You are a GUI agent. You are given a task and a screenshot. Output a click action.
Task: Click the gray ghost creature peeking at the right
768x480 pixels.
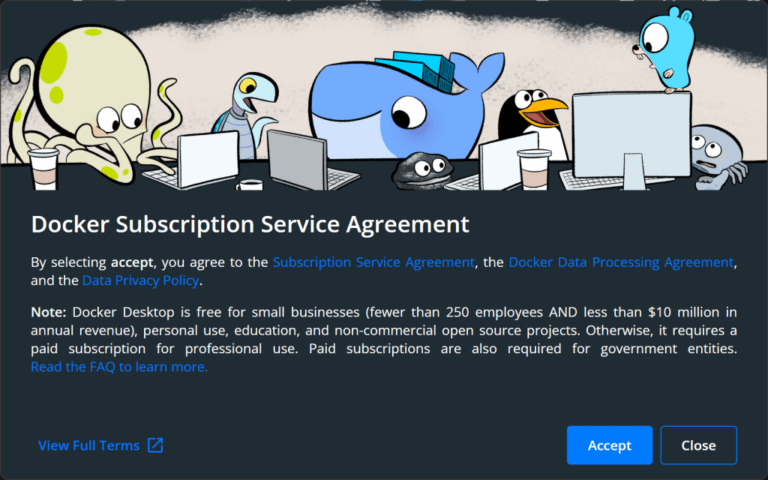[717, 157]
